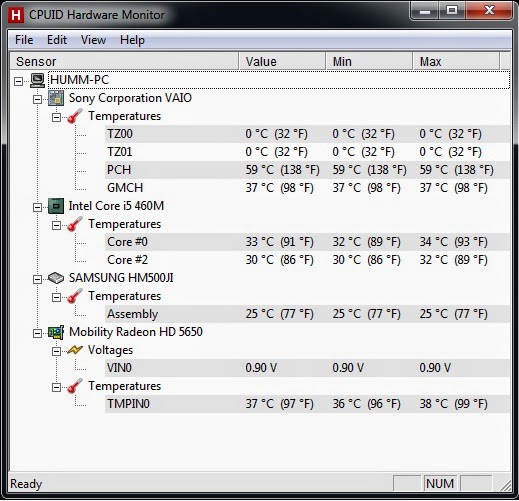
Task: Click the thermometer icon under Intel Core i5
Action: click(x=75, y=224)
